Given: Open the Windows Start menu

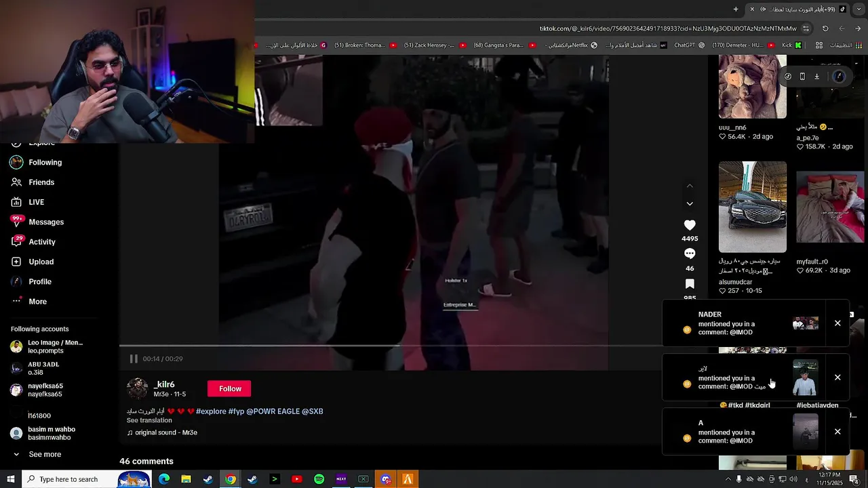Looking at the screenshot, I should point(11,479).
